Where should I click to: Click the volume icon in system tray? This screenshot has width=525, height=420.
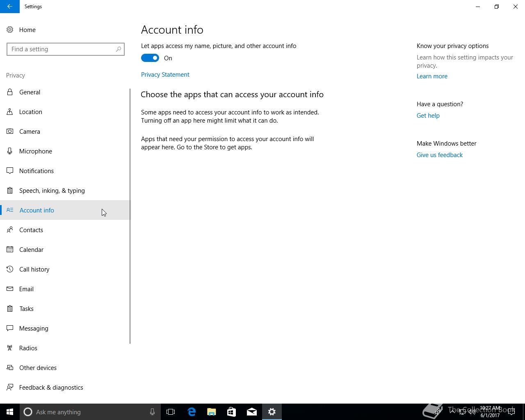click(x=472, y=412)
